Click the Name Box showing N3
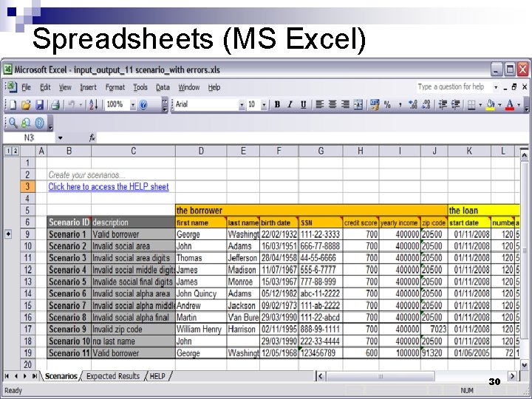The height and width of the screenshot is (399, 532). click(x=29, y=137)
